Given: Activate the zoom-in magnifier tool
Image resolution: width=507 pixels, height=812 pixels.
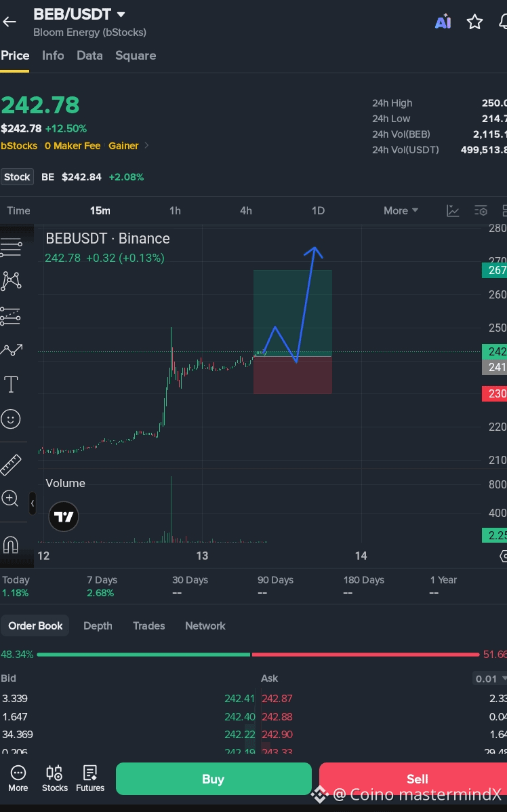Looking at the screenshot, I should click(x=10, y=498).
